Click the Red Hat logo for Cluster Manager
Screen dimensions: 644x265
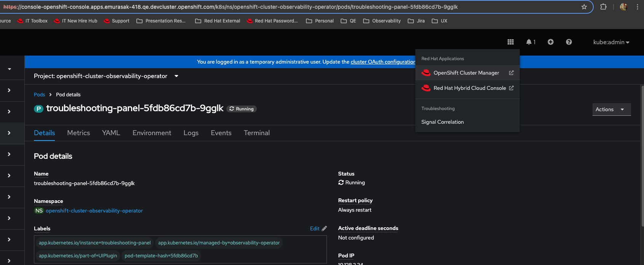click(x=426, y=73)
